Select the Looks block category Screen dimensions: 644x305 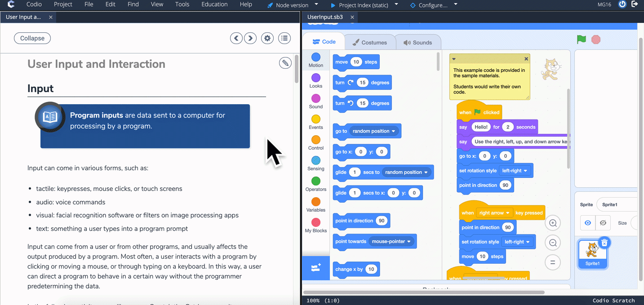(x=316, y=81)
